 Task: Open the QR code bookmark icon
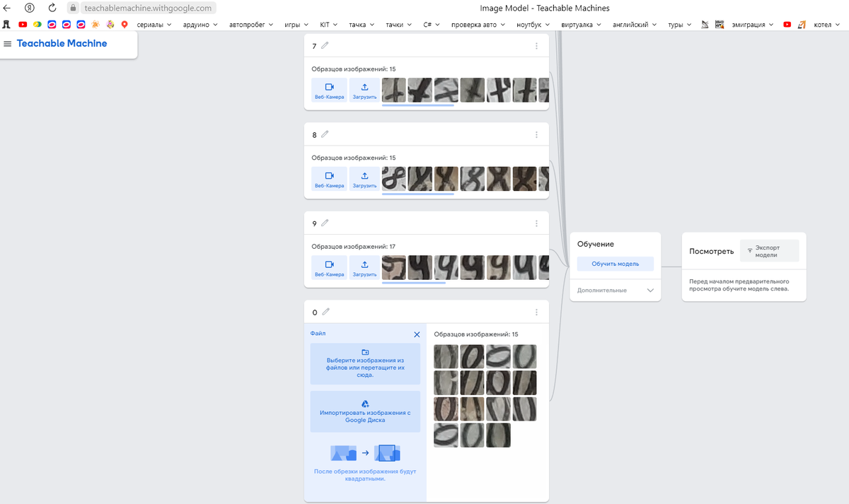[720, 24]
